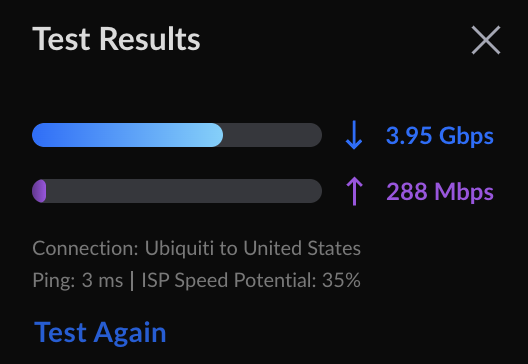Click the Gbps unit label

coord(466,136)
